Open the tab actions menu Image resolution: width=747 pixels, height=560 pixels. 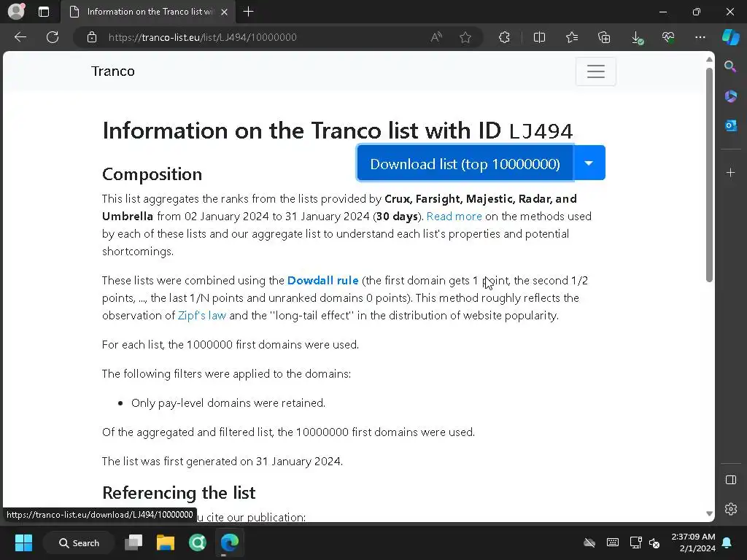[43, 12]
